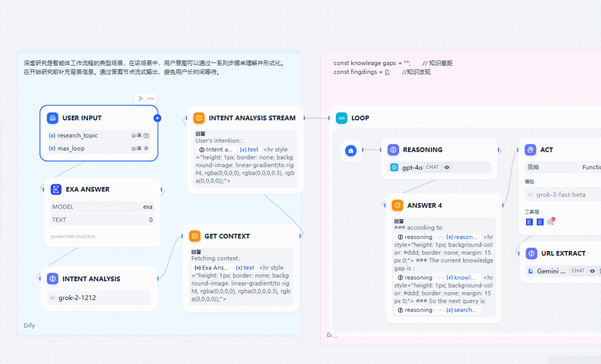
Task: Click the grok-3-fast-beta model logo icon
Action: click(x=530, y=195)
